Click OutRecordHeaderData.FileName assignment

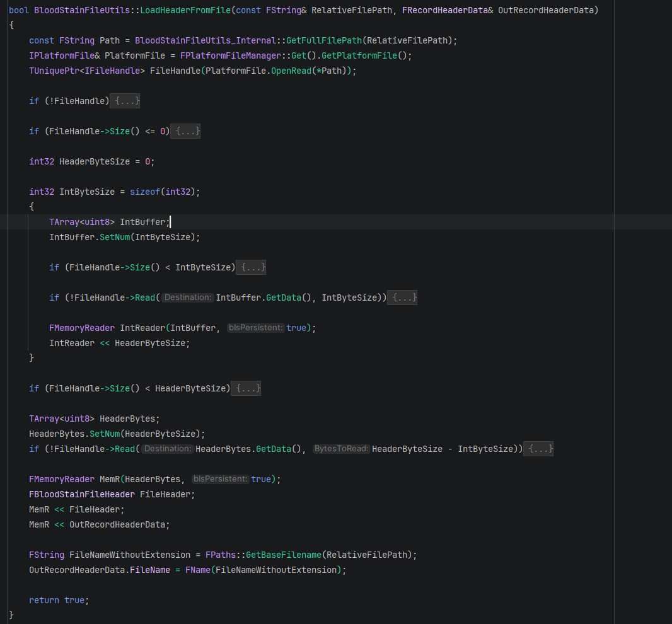pos(187,570)
